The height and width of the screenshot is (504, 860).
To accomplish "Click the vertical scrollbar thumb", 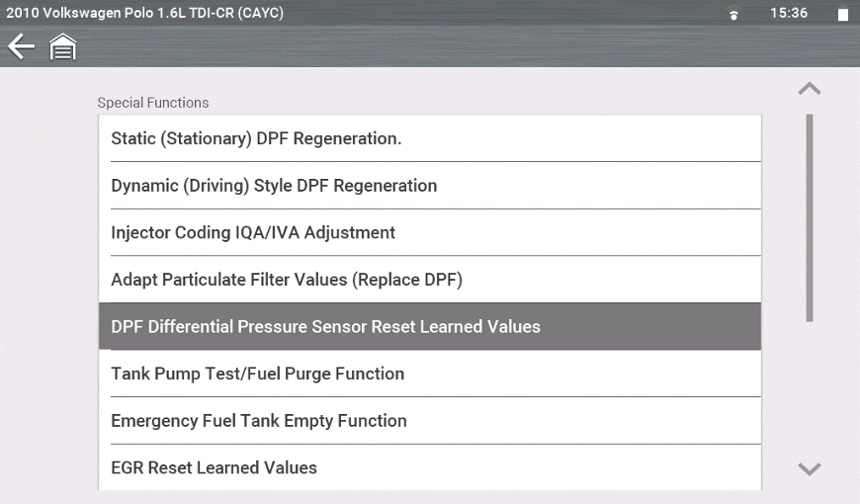I will point(810,217).
